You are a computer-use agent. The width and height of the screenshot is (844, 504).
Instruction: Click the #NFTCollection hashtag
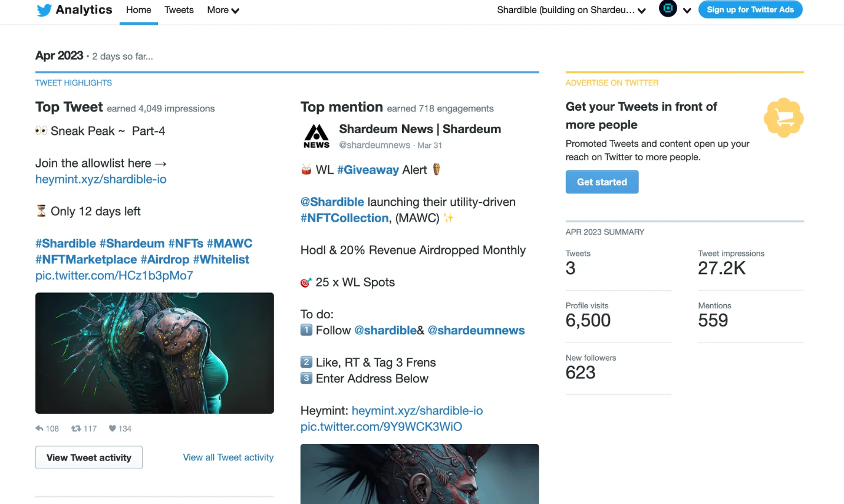[x=345, y=218]
